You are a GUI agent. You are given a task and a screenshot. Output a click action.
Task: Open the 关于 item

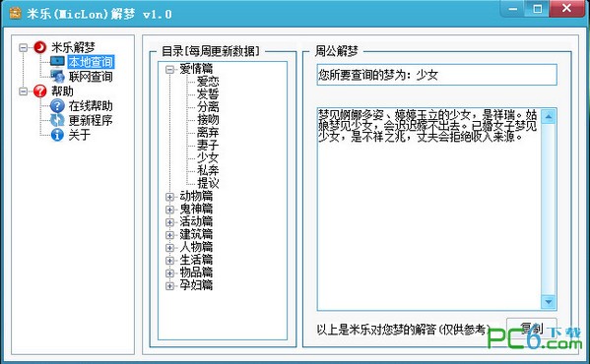tap(80, 135)
